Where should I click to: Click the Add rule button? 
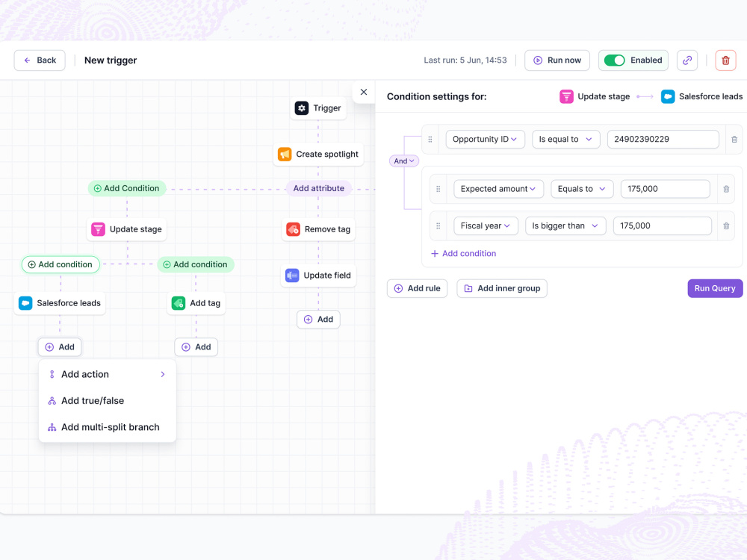(417, 288)
